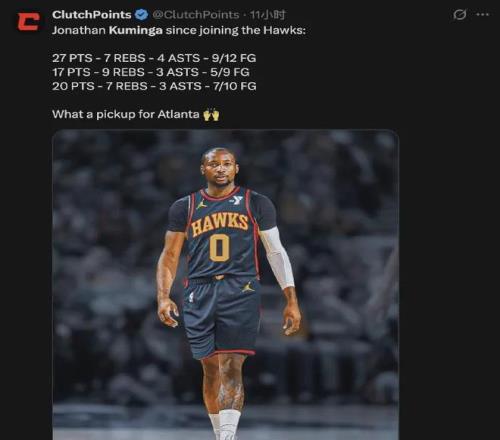Click the raised hands emoji
The height and width of the screenshot is (440, 500).
coord(211,115)
